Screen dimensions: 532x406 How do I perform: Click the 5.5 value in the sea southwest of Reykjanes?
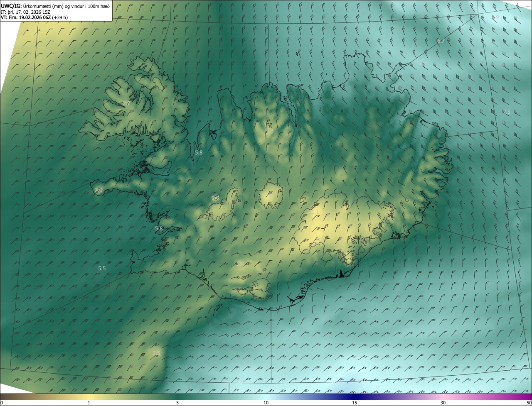[102, 269]
